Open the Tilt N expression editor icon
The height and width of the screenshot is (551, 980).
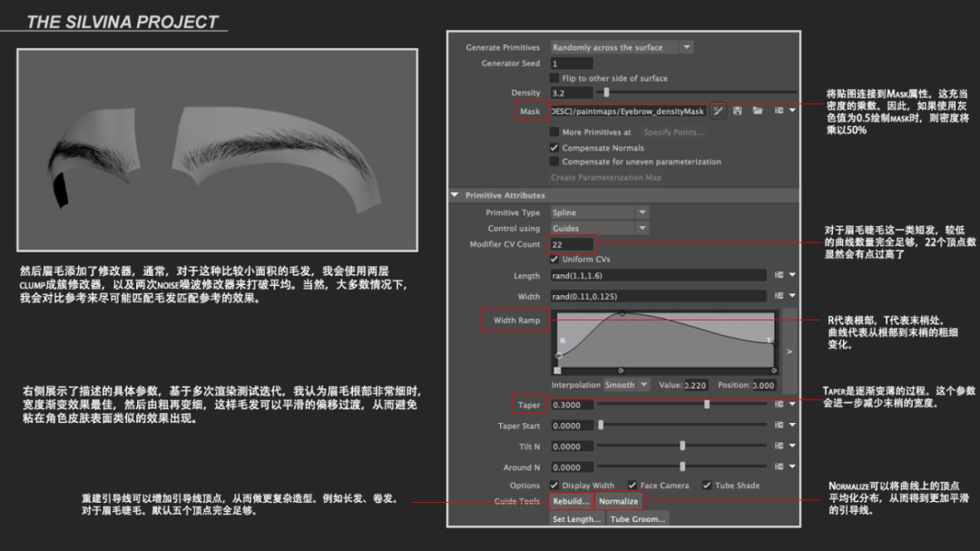779,446
